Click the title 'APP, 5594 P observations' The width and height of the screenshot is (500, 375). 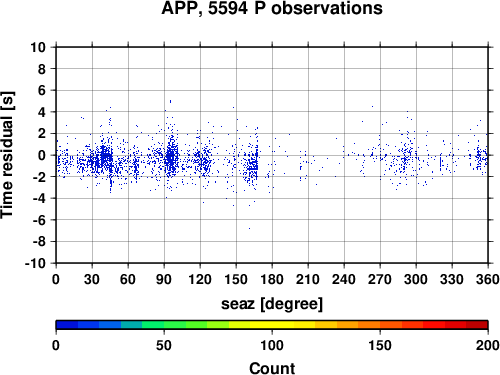272,8
